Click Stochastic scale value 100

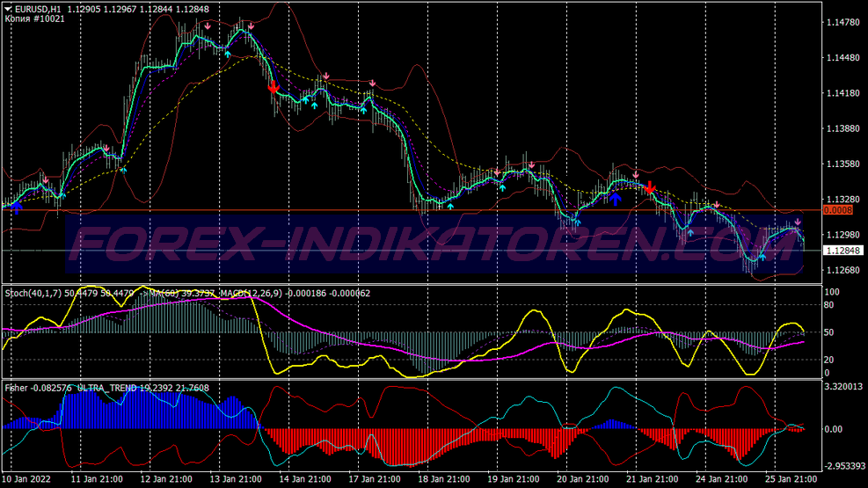[832, 292]
